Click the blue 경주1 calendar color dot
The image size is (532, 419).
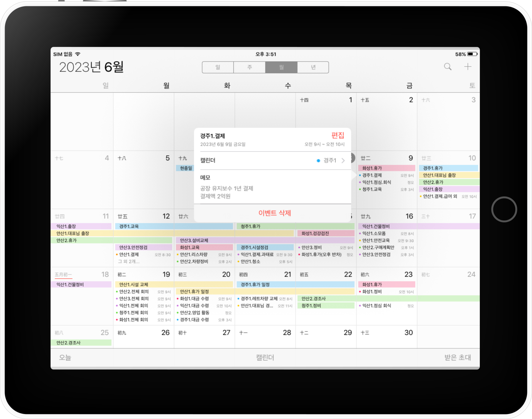point(318,161)
